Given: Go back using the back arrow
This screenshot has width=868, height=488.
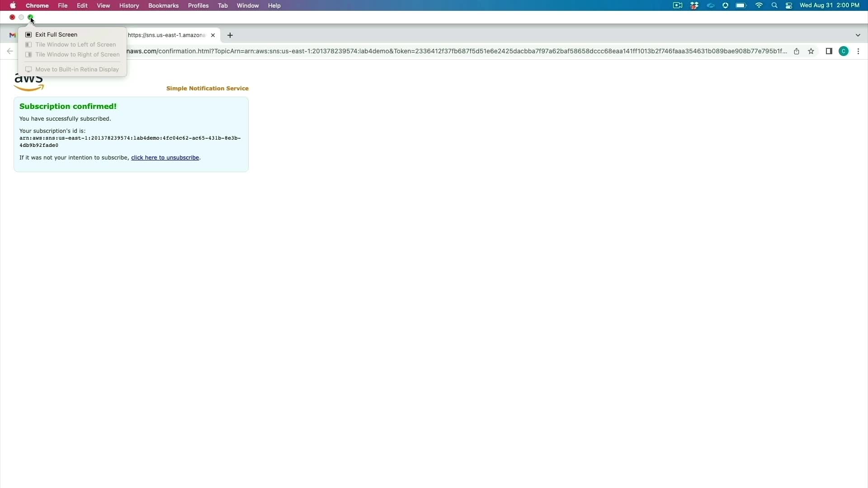Looking at the screenshot, I should [10, 52].
